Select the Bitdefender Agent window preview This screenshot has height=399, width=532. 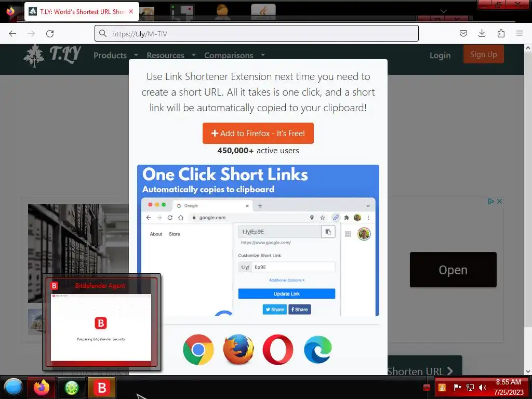(101, 322)
